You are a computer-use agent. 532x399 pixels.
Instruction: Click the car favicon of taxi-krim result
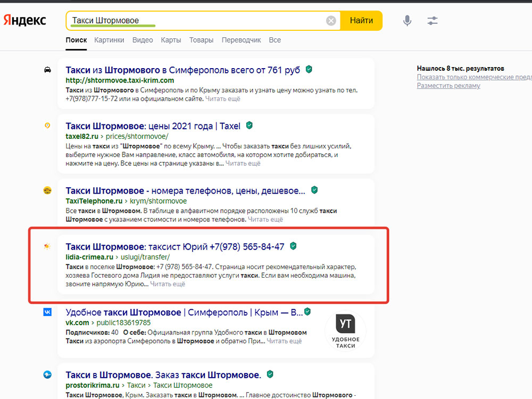click(x=47, y=70)
